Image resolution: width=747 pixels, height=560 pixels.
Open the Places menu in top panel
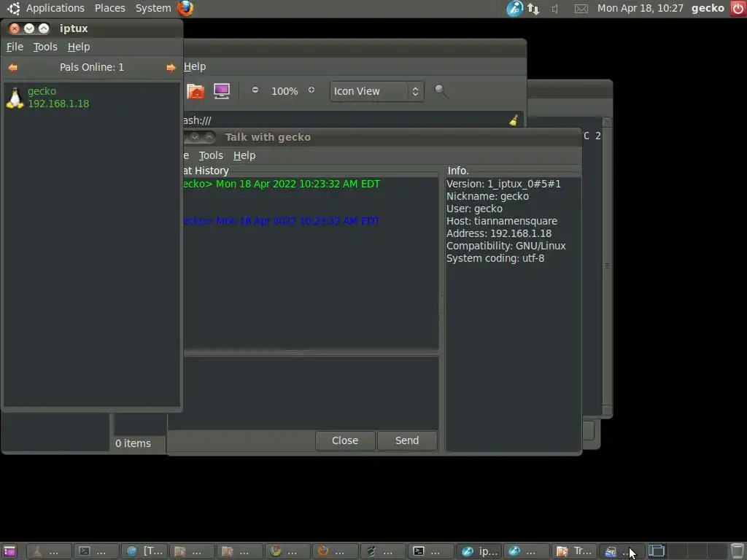110,8
